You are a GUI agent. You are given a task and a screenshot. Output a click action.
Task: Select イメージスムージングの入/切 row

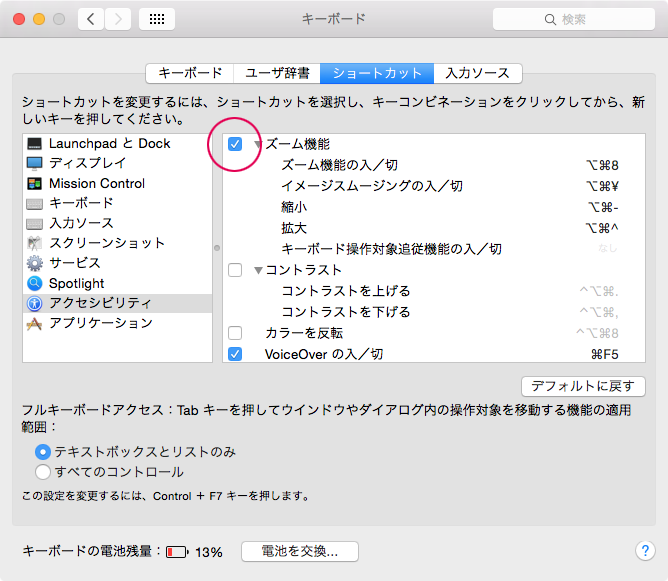click(434, 186)
